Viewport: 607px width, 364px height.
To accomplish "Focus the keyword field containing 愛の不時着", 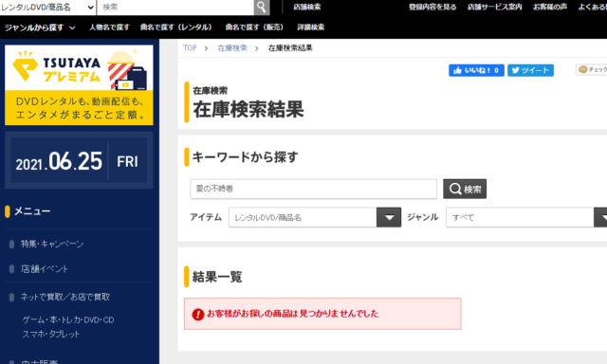I will pos(313,189).
